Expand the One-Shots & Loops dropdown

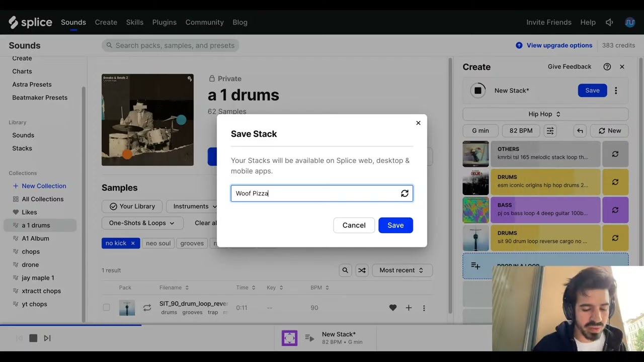click(141, 223)
